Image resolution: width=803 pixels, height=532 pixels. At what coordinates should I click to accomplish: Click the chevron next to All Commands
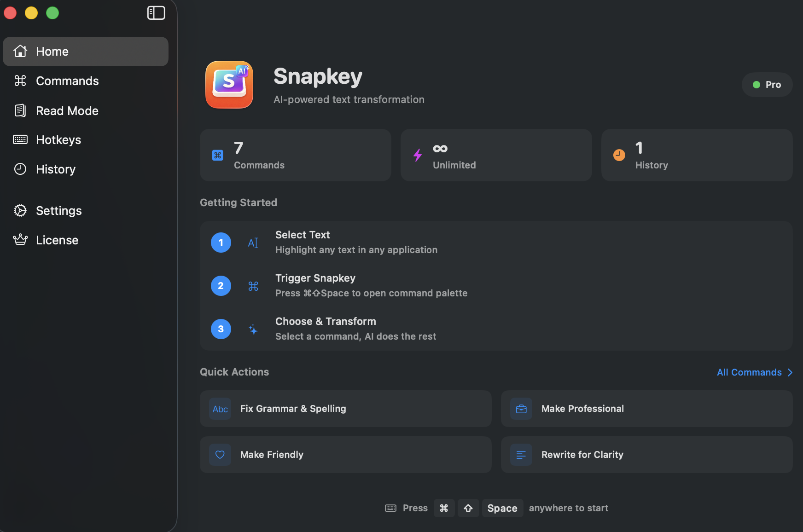(x=790, y=372)
